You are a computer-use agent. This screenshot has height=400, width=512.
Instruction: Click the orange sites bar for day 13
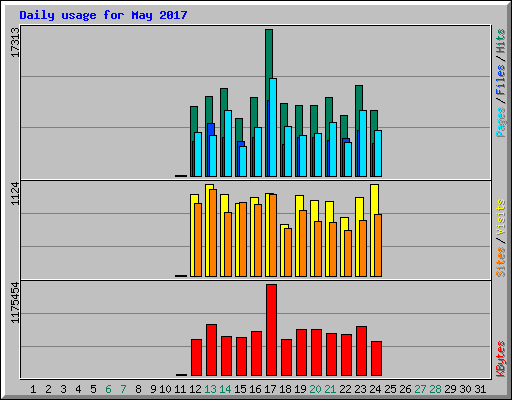point(213,233)
